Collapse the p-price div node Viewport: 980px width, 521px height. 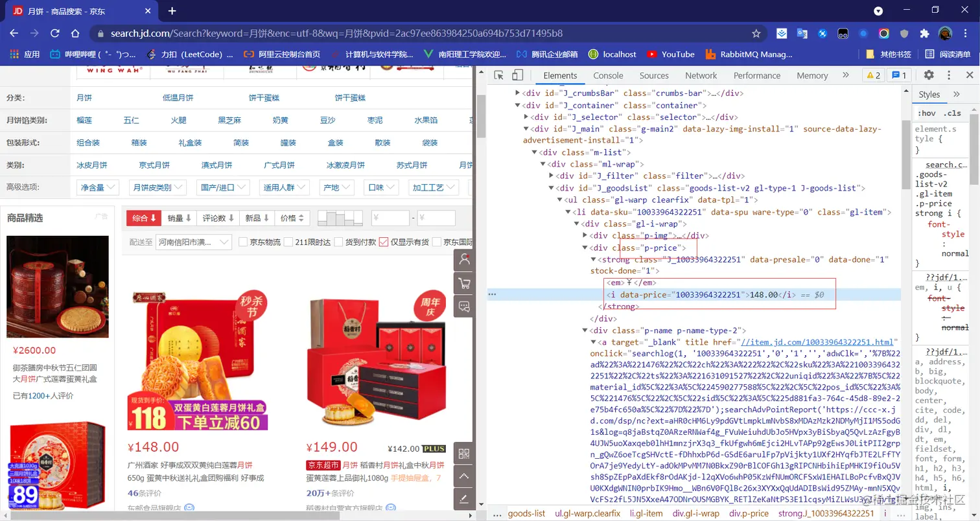[x=585, y=248]
